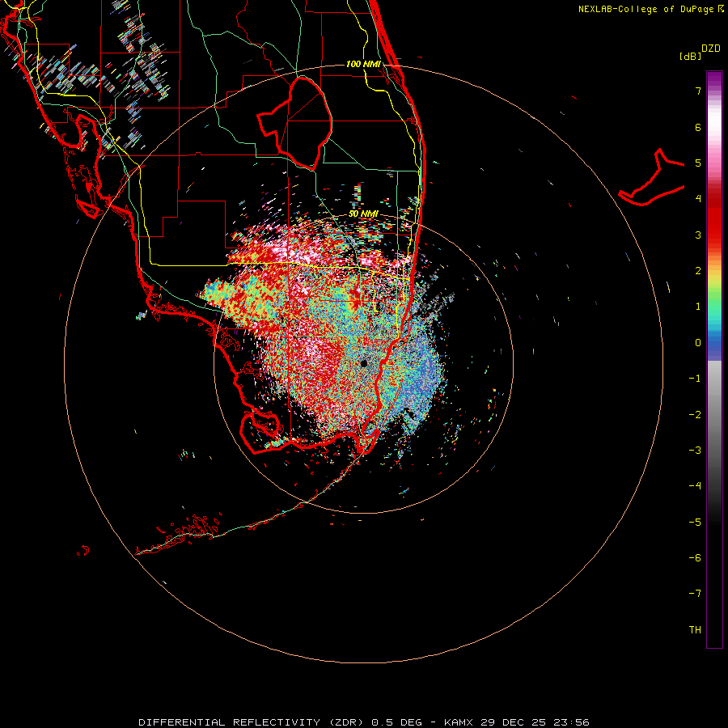
Task: Click the Differential Reflectivity KAMX timestamp caption
Action: (x=364, y=722)
